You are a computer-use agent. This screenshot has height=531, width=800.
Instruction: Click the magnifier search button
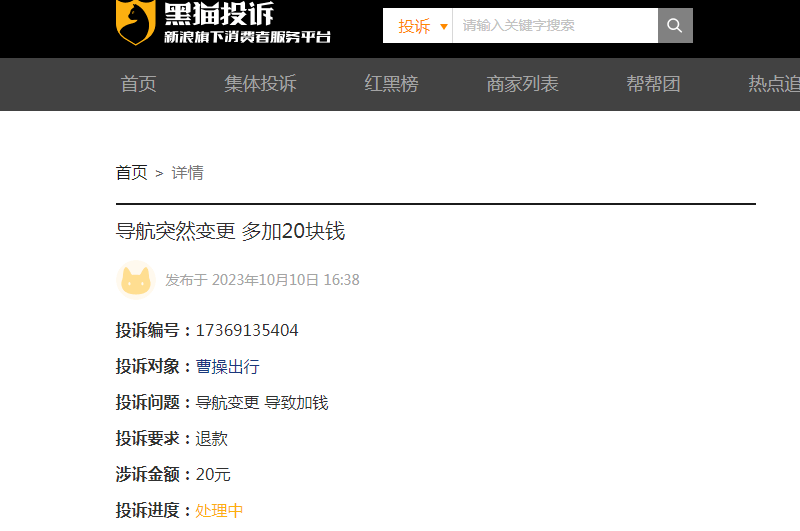(675, 26)
